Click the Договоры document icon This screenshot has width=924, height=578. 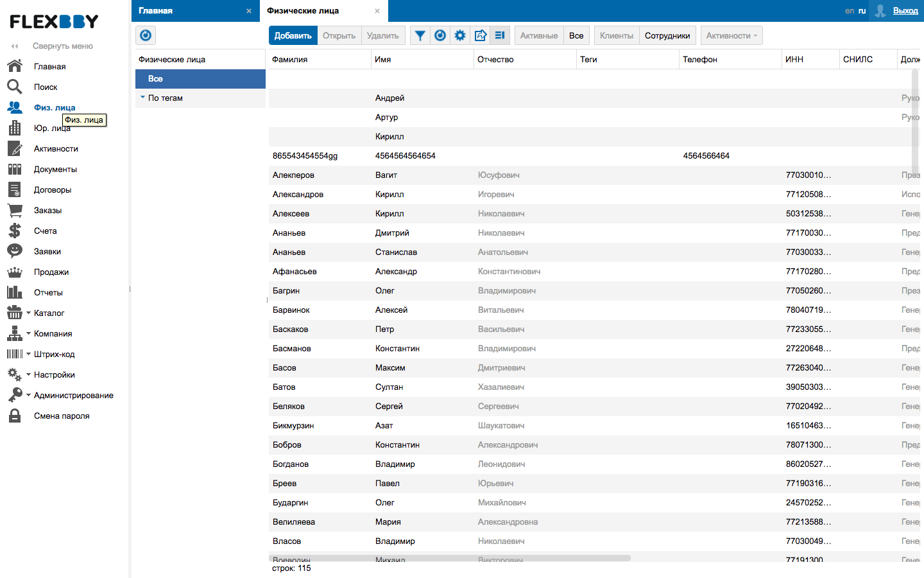pos(15,189)
